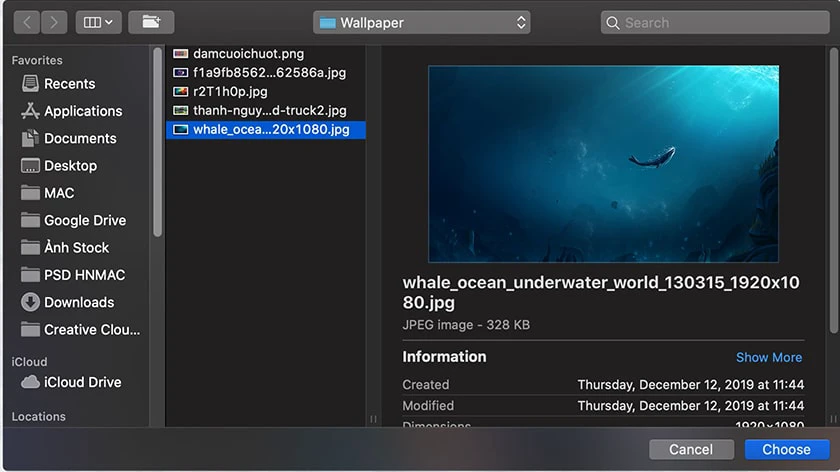Click the preview pane resize handle

(833, 419)
